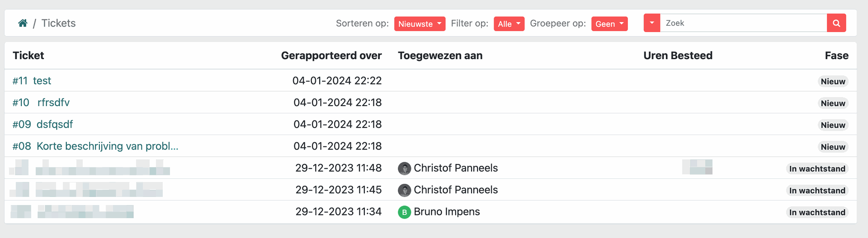This screenshot has height=238, width=868.
Task: Click Nieuw badge on ticket #11 row
Action: (x=833, y=81)
